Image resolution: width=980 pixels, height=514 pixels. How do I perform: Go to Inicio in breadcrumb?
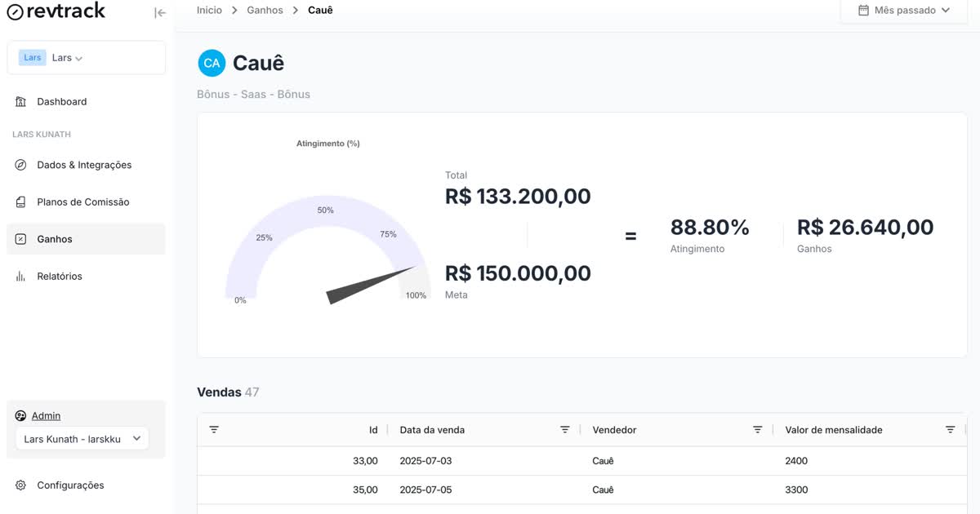[x=209, y=11]
